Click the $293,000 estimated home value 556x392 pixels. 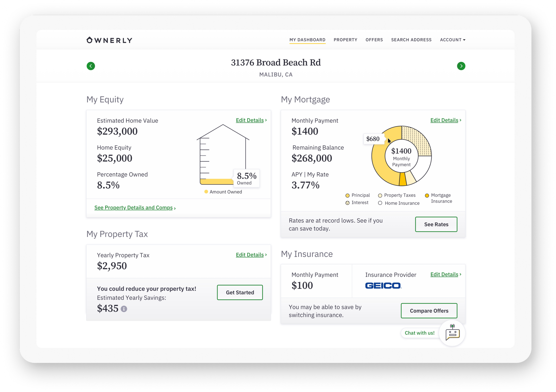click(x=117, y=131)
